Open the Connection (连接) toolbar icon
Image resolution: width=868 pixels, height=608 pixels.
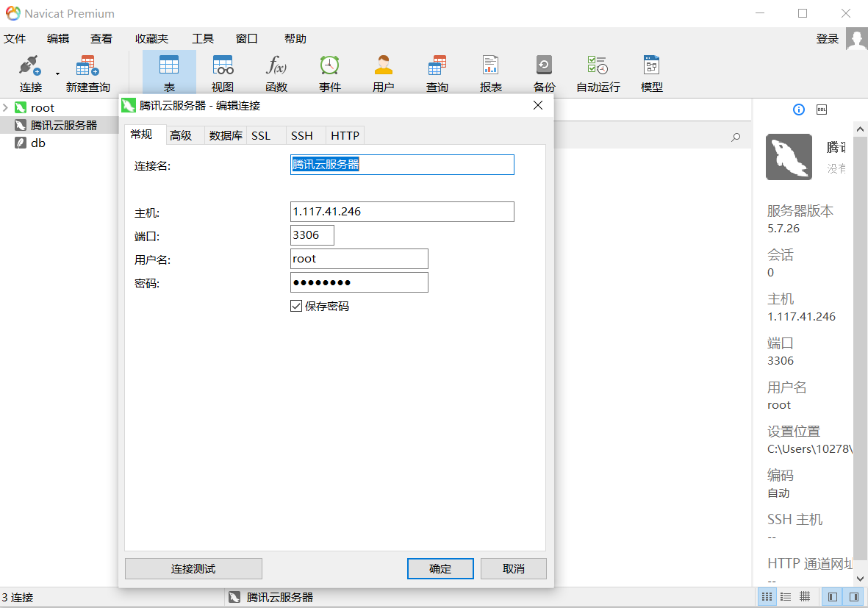click(x=30, y=73)
